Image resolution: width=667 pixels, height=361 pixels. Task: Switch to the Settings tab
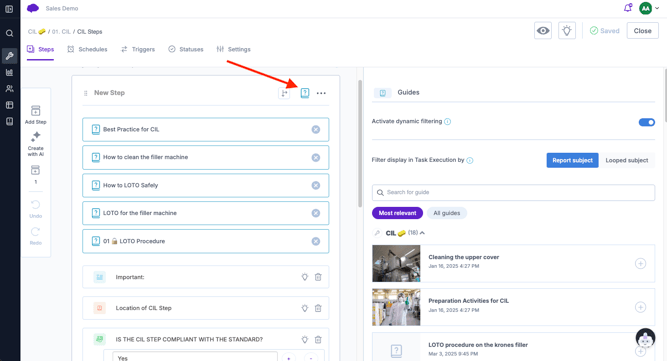tap(234, 49)
